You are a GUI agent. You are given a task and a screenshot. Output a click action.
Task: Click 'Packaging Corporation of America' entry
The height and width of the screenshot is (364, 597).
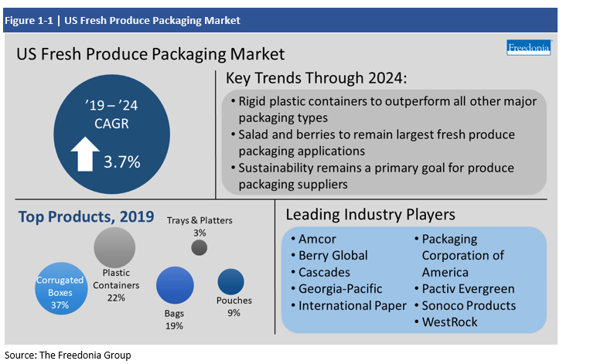point(463,256)
